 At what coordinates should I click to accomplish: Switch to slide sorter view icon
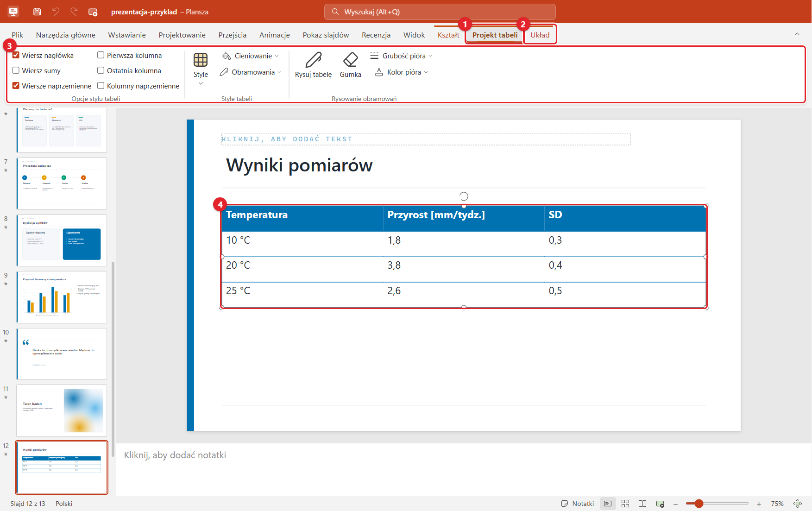625,504
